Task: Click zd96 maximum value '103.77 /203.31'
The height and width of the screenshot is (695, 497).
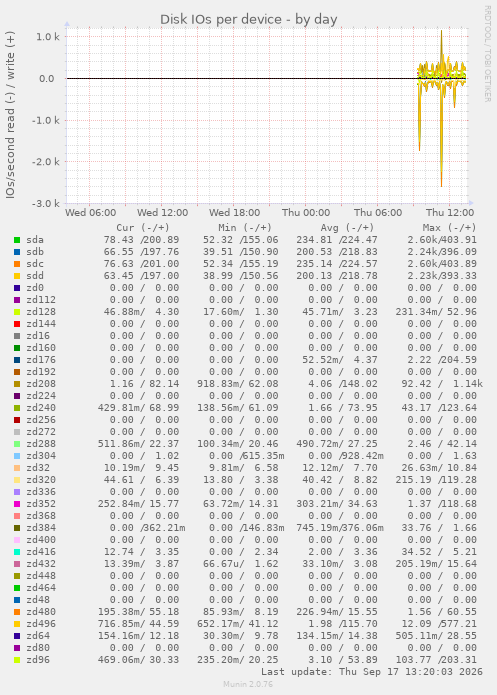Action: [x=436, y=660]
